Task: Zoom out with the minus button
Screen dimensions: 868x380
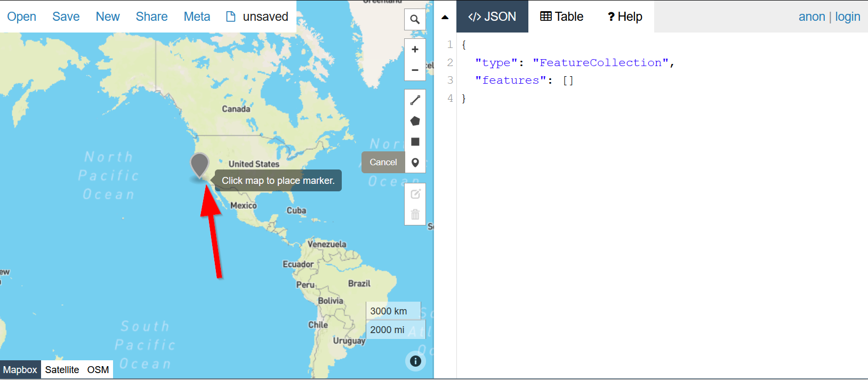Action: 415,70
